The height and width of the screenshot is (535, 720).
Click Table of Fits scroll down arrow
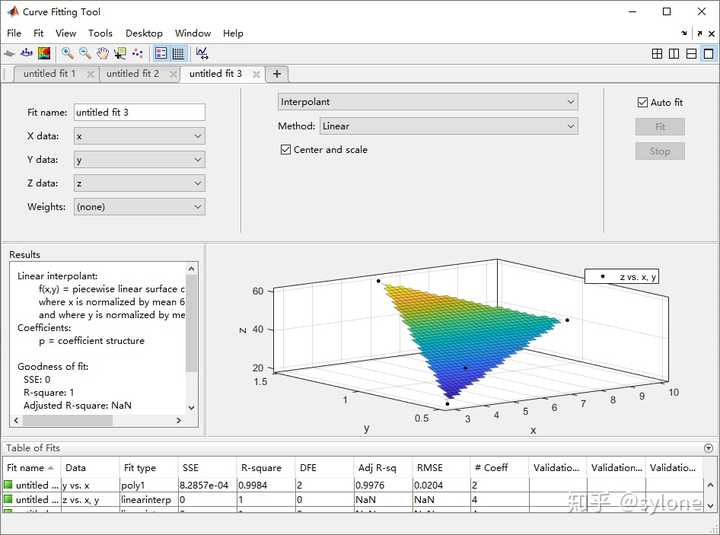tap(709, 506)
